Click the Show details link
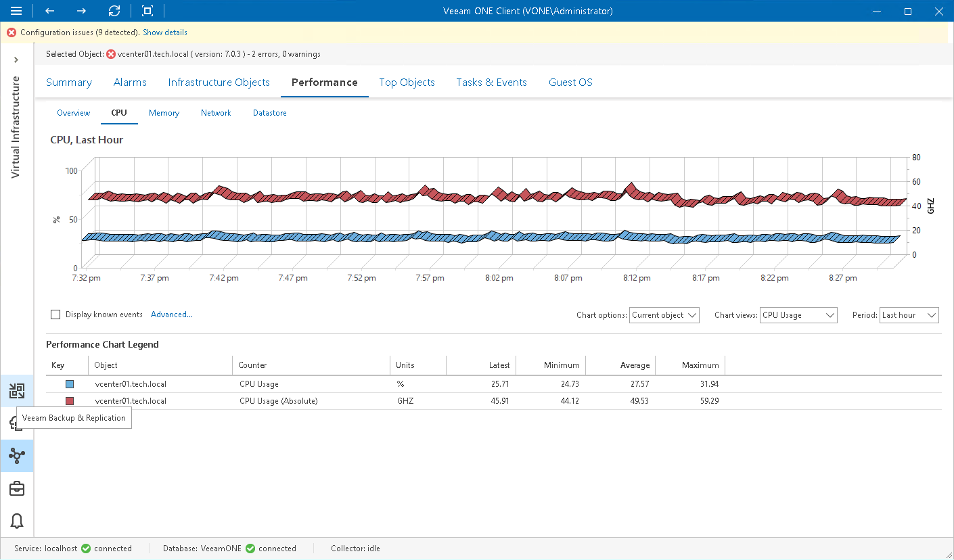The image size is (954, 560). [x=165, y=32]
